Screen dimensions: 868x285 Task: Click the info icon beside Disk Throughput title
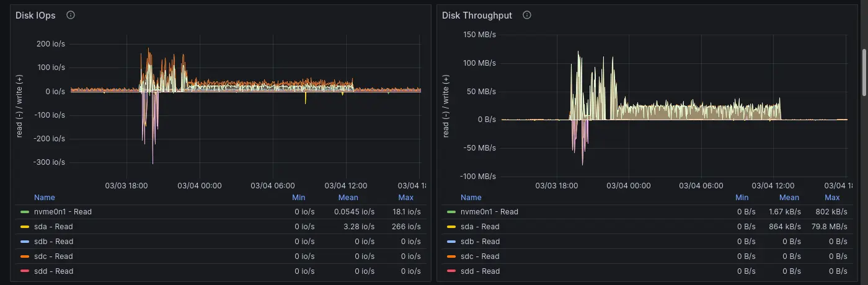527,15
